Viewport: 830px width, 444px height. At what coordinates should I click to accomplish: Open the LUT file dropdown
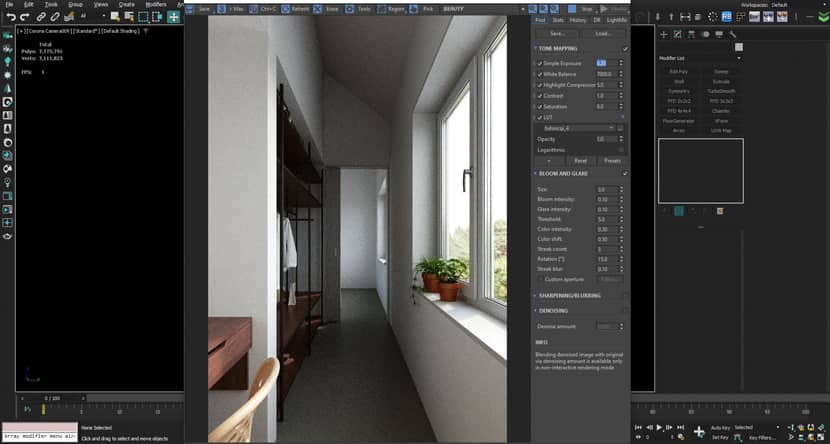[x=575, y=128]
